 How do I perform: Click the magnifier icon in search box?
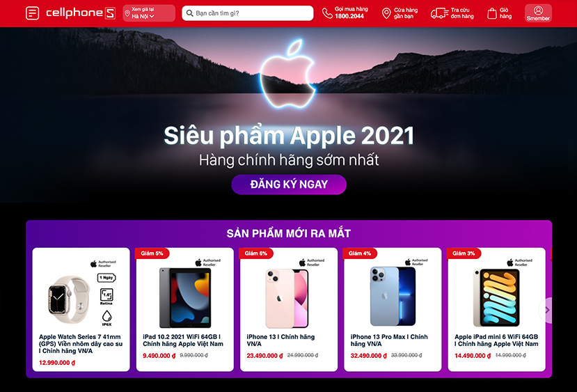(x=189, y=13)
